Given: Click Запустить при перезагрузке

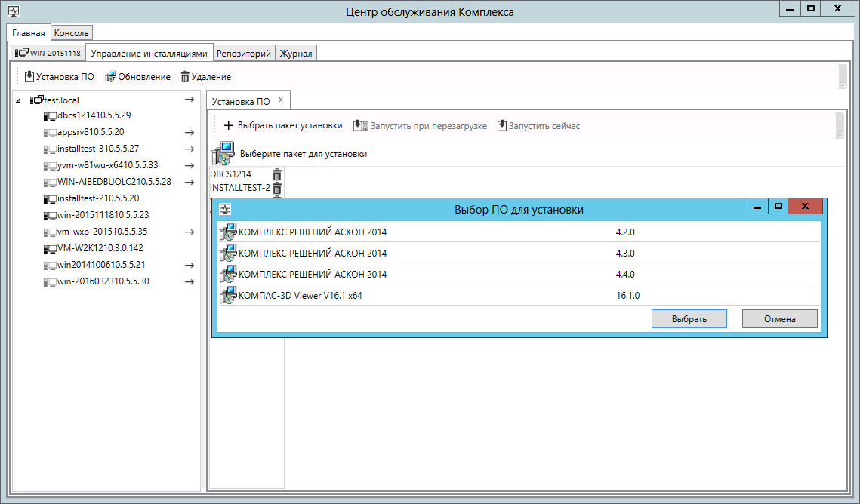Looking at the screenshot, I should (420, 125).
